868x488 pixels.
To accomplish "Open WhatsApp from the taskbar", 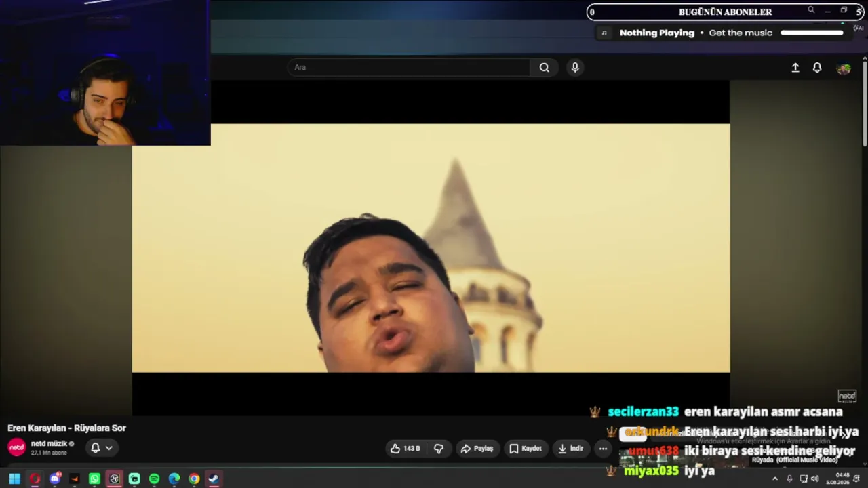I will (94, 479).
